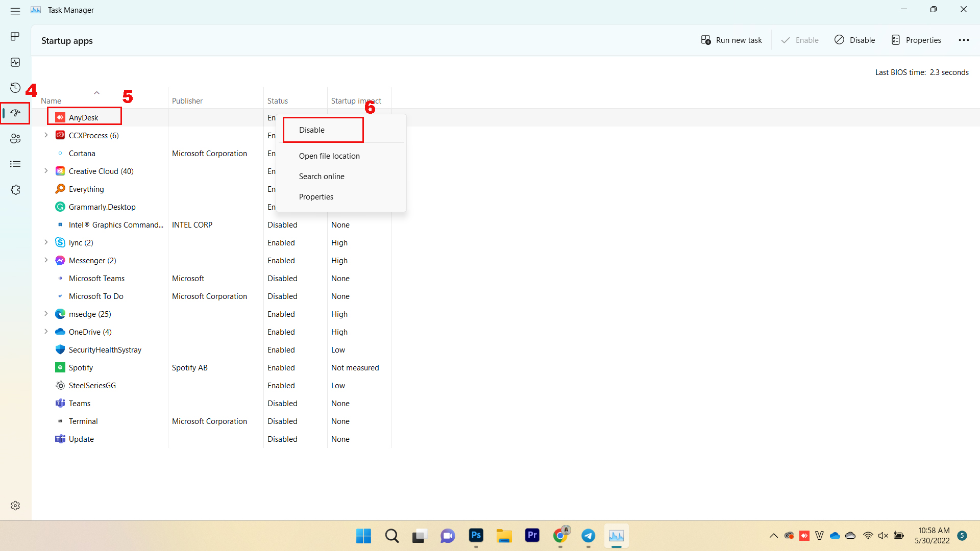Expand the msedge (25) group
Image resolution: width=980 pixels, height=551 pixels.
click(46, 314)
